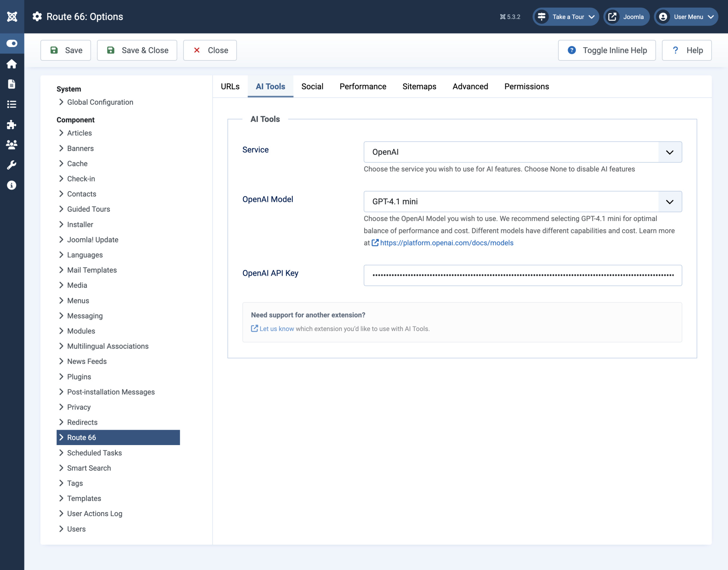
Task: Click the question circle on Toggle Inline Help
Action: [572, 50]
